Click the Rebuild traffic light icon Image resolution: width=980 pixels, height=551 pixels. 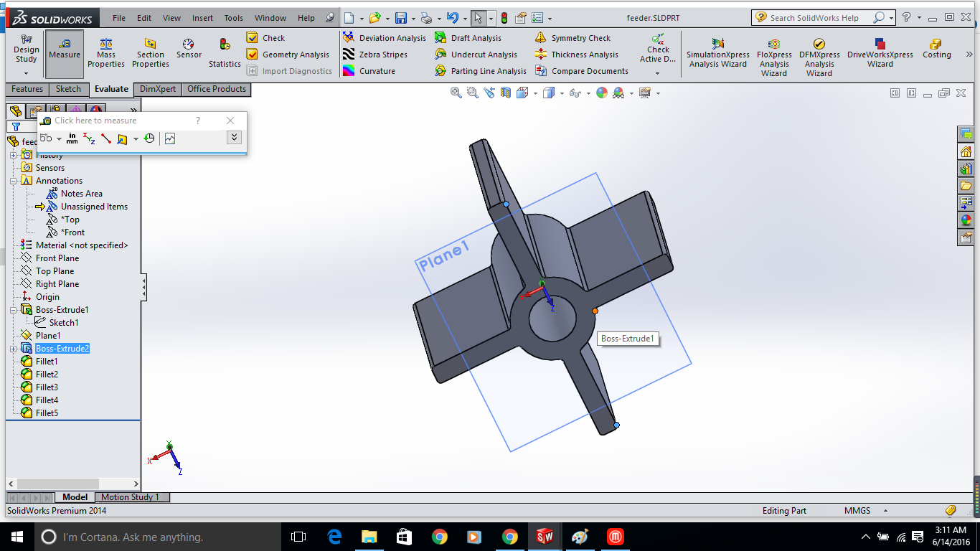(x=504, y=18)
